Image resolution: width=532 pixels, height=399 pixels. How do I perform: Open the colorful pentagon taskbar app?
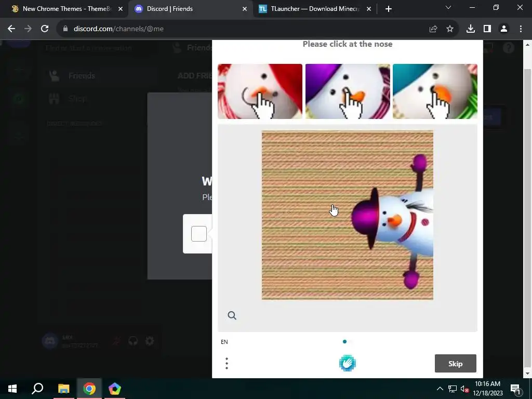[x=115, y=389]
